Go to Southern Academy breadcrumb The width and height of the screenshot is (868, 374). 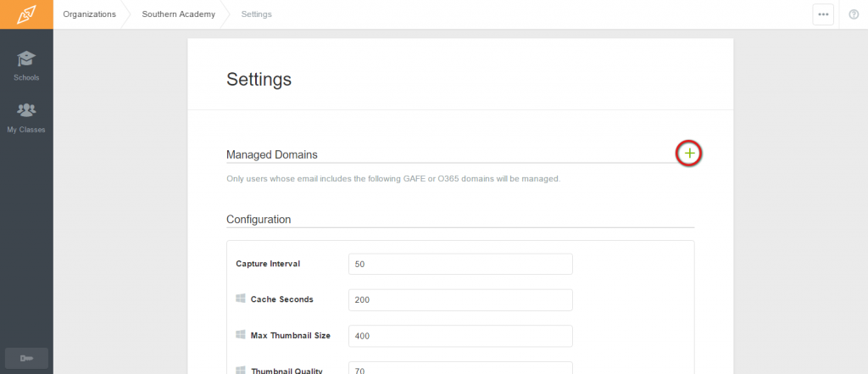click(x=178, y=14)
